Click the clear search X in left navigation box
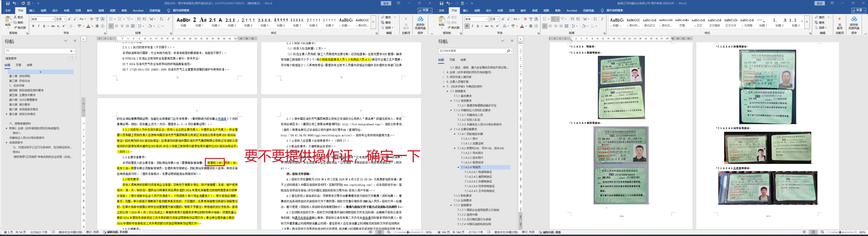 click(71, 51)
